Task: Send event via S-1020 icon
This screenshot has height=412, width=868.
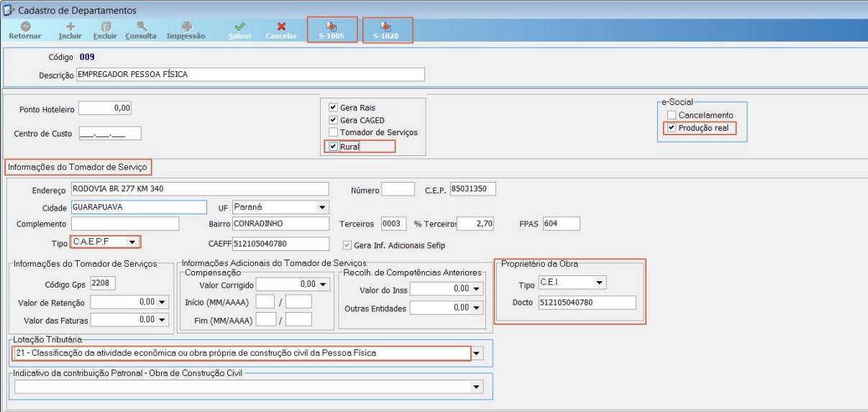Action: click(x=386, y=26)
